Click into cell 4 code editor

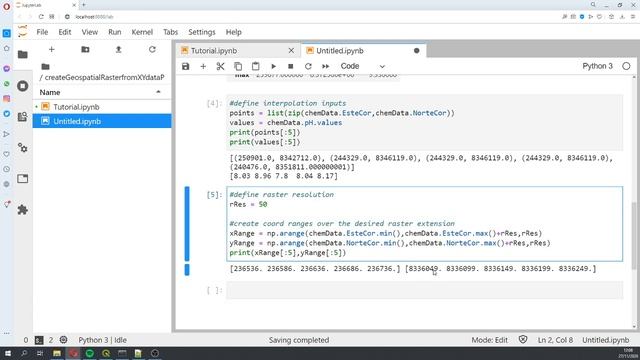[424, 122]
